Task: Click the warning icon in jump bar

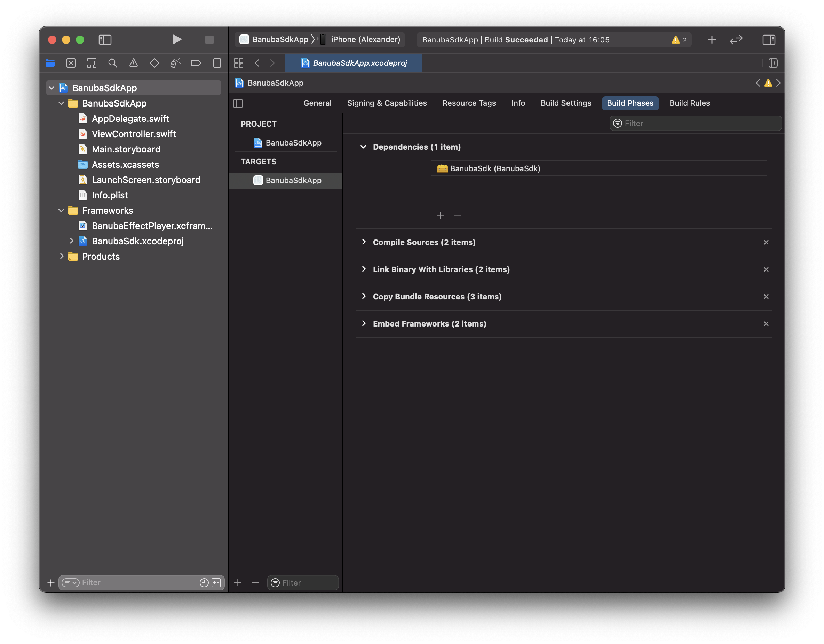Action: [768, 83]
